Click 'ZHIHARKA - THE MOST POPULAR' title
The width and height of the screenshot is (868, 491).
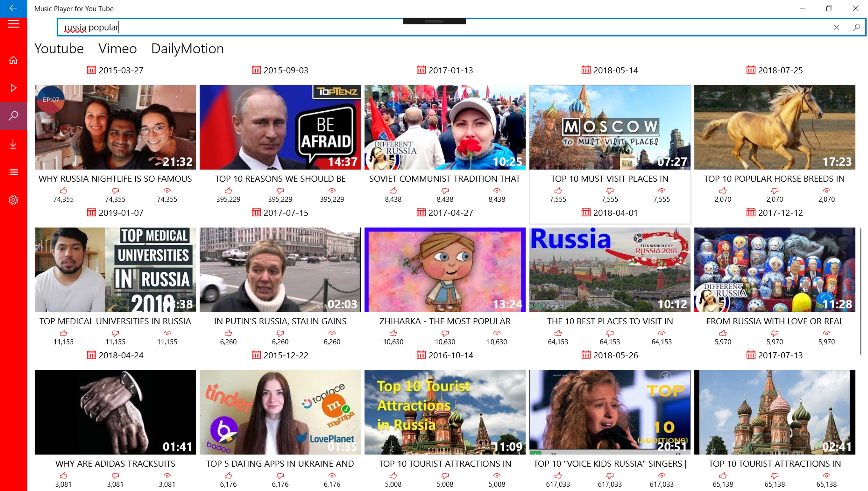click(445, 321)
